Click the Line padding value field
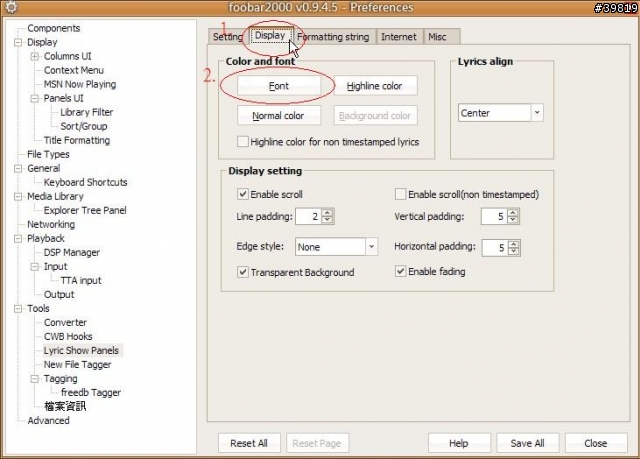Viewport: 640px width, 459px height. [x=308, y=216]
